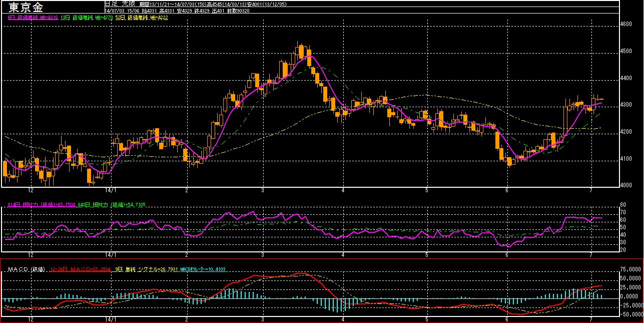This screenshot has width=644, height=323.
Task: Click the open interest 前取90320
Action: click(x=239, y=11)
